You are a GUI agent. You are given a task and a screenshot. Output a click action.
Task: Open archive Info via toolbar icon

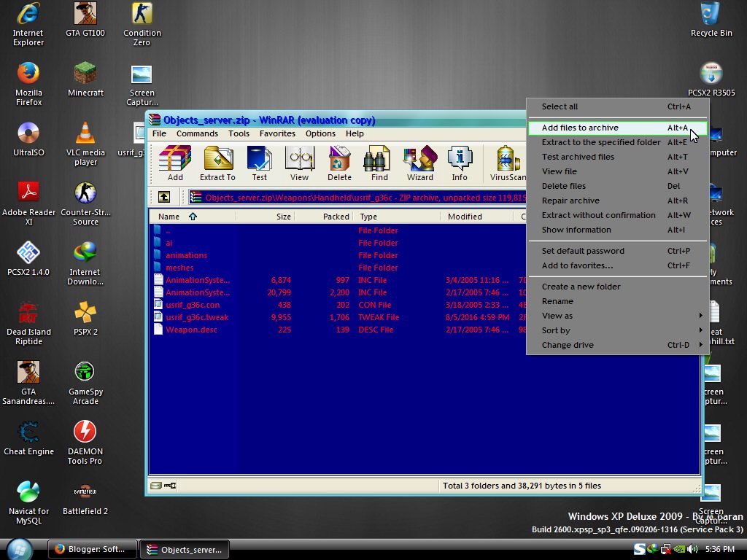pos(460,162)
